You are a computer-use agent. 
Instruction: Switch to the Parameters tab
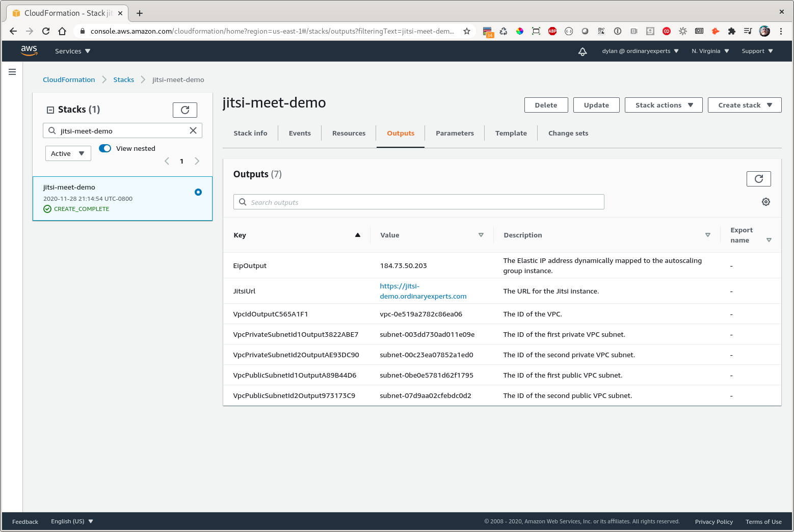tap(455, 133)
